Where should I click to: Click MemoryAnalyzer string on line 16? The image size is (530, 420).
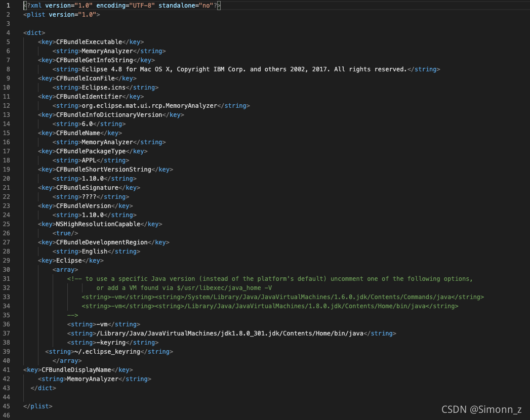tap(107, 142)
